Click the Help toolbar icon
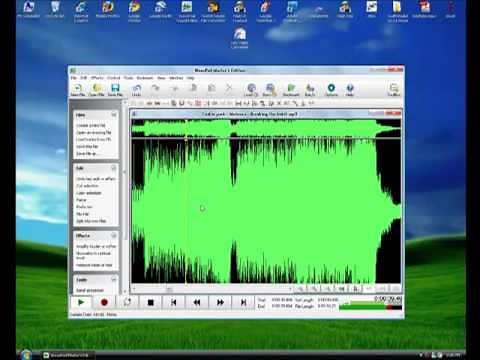480x360 pixels. [x=350, y=89]
